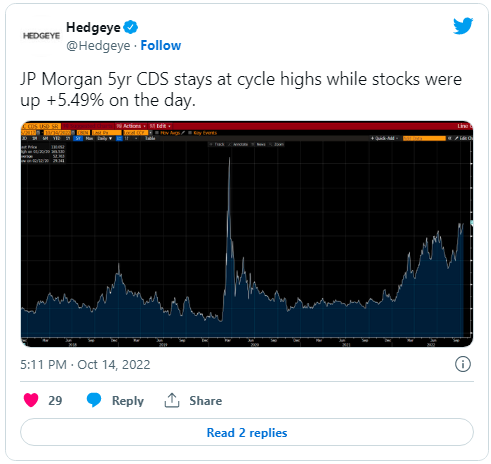Click the Edit Chart pencil icon
This screenshot has height=464, width=491.
click(456, 138)
